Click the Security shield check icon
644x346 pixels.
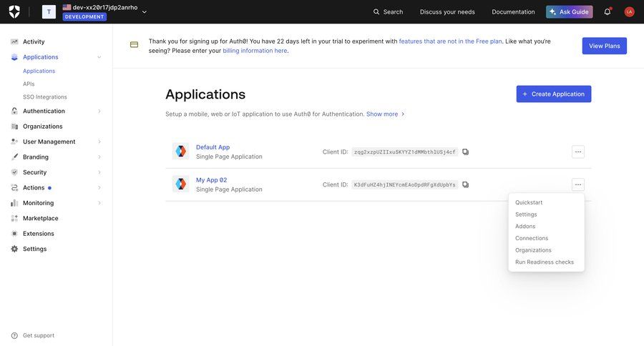[x=14, y=172]
